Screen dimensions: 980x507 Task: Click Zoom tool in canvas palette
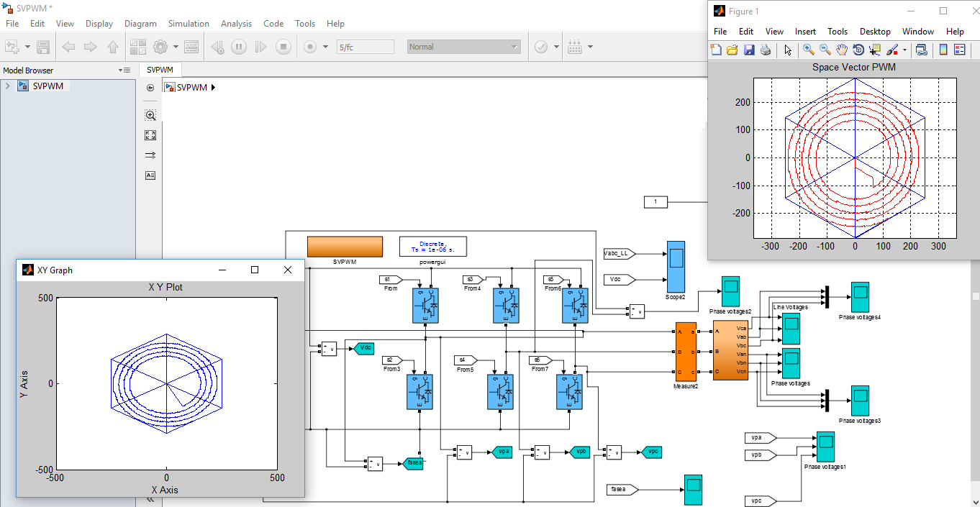pos(150,115)
